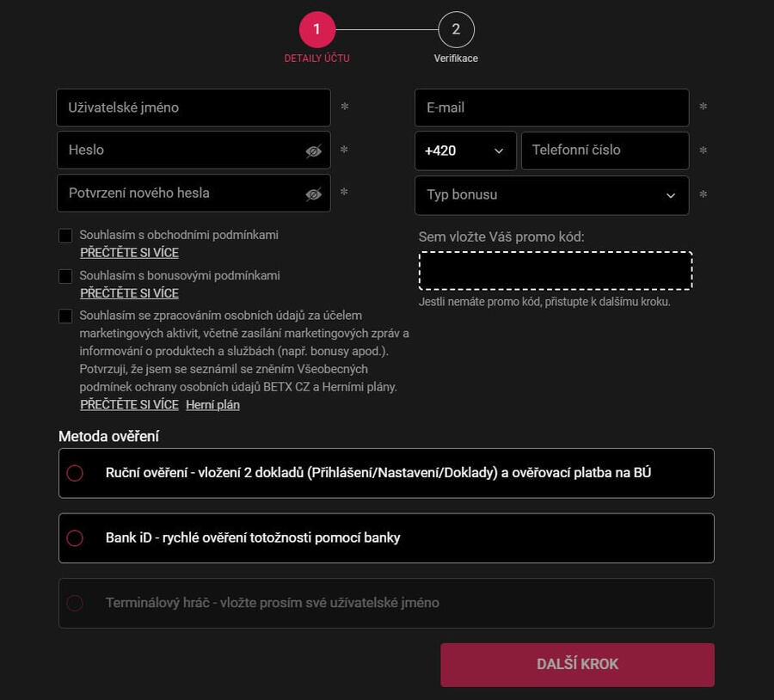Open the +420 country code dropdown
The width and height of the screenshot is (774, 700).
click(465, 150)
